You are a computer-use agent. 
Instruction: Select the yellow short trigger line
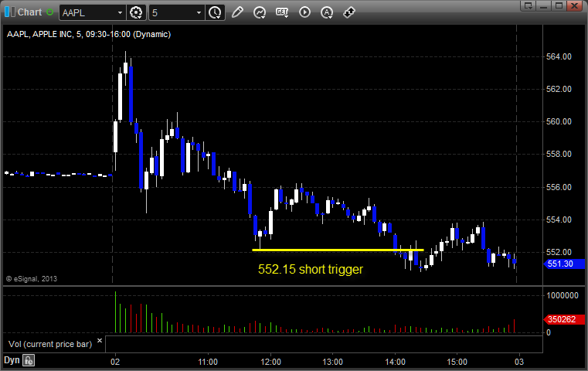(338, 250)
